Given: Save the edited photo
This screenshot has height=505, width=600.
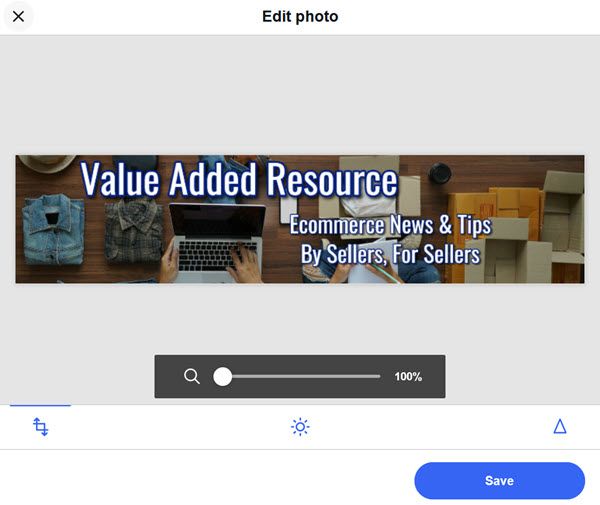Looking at the screenshot, I should (499, 481).
